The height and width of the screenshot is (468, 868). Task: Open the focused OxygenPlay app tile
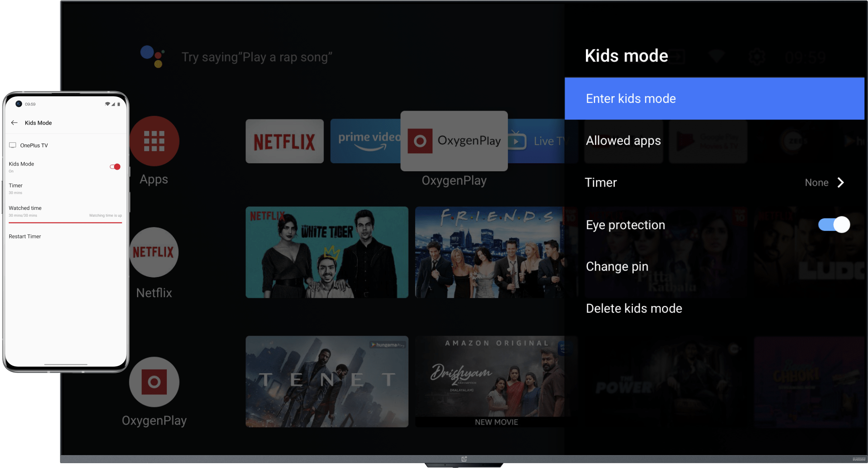click(454, 141)
